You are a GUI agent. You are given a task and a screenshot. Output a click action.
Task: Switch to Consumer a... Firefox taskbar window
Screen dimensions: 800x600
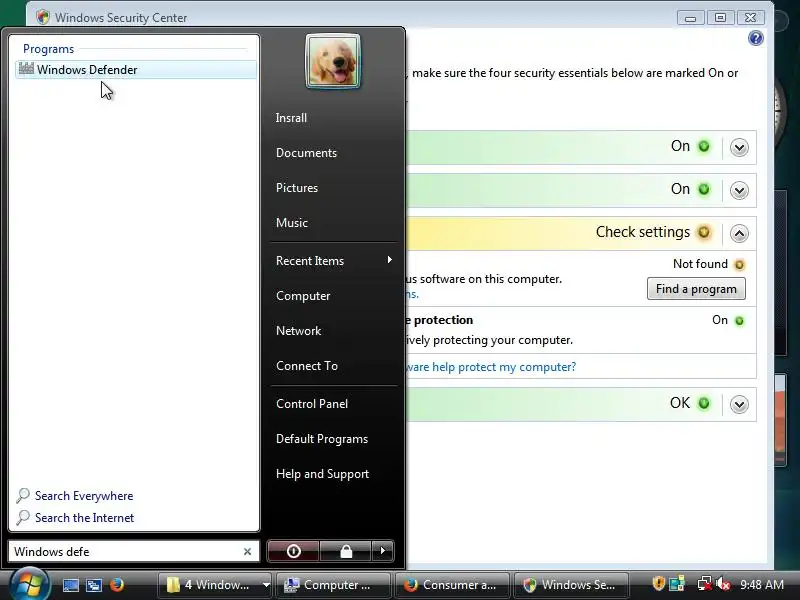coord(453,585)
